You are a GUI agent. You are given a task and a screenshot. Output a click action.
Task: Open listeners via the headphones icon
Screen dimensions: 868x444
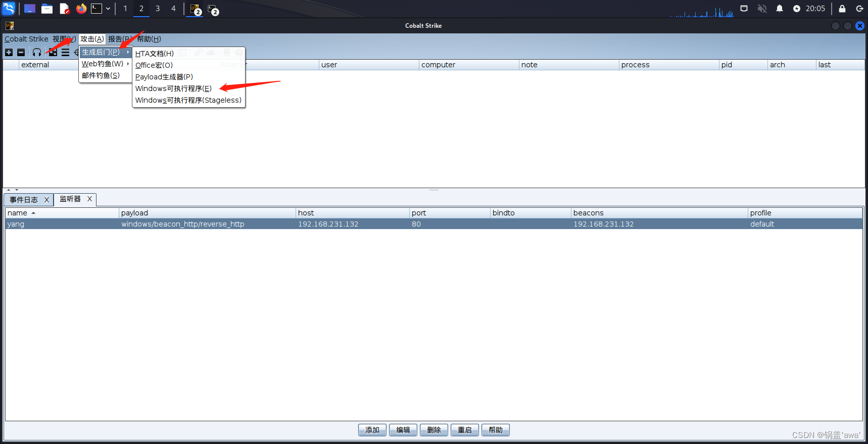[x=37, y=53]
